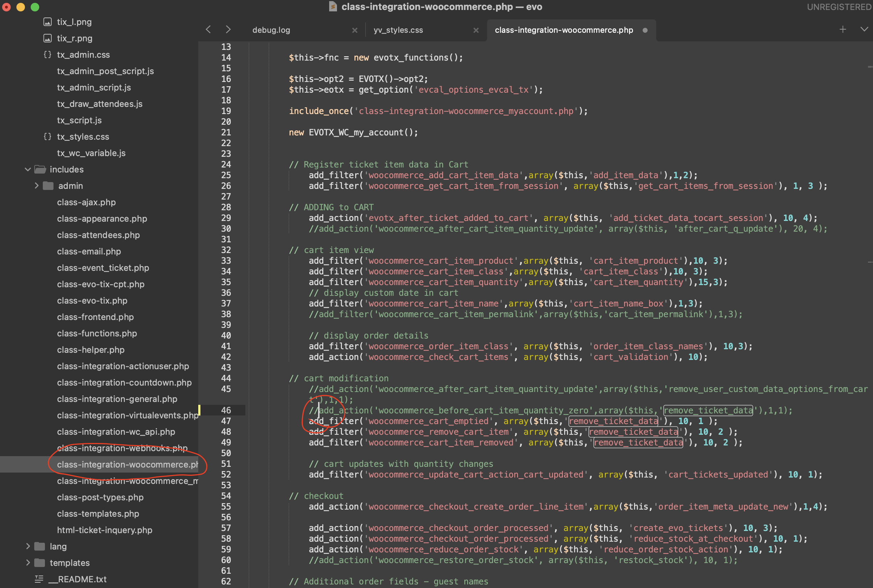Click the text file icon beside __README.txt
Viewport: 873px width, 588px height.
click(x=39, y=579)
